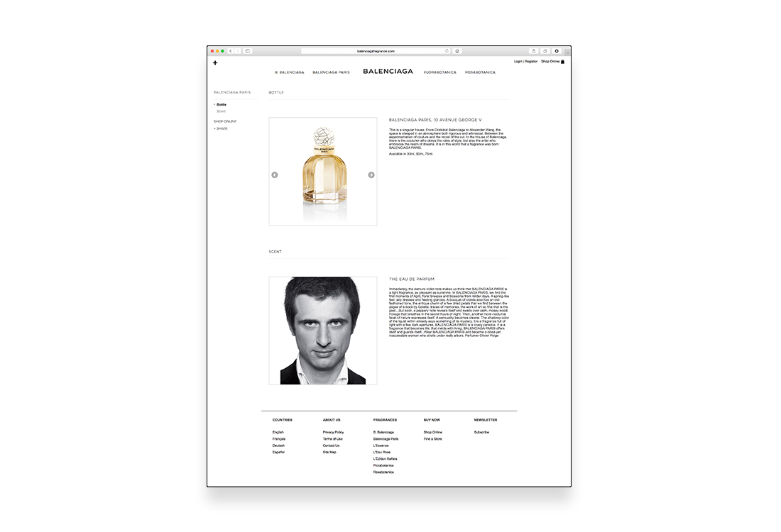Click the SCENT section heading
This screenshot has height=532, width=781.
point(275,252)
